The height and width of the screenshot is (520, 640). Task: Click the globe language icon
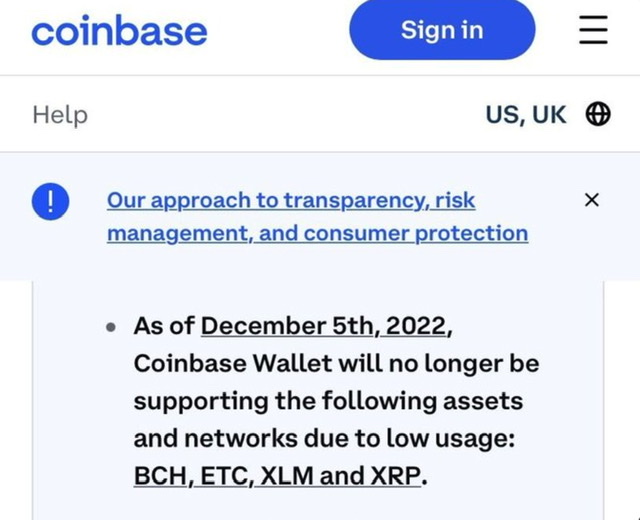[598, 115]
